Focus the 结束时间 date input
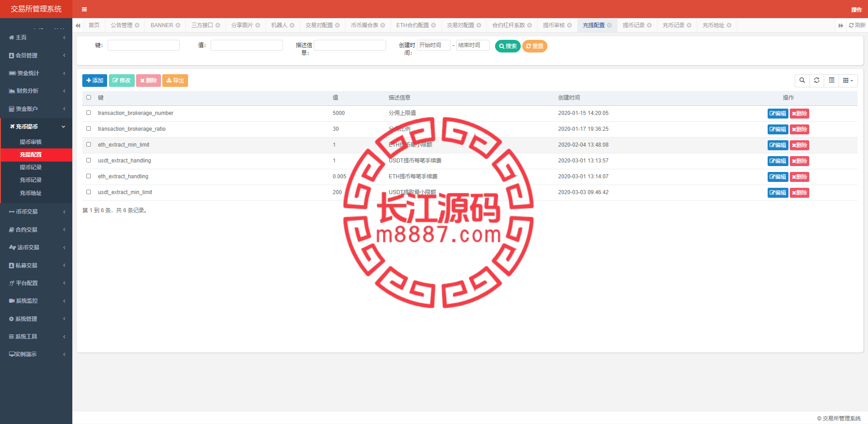This screenshot has width=868, height=424. (473, 45)
